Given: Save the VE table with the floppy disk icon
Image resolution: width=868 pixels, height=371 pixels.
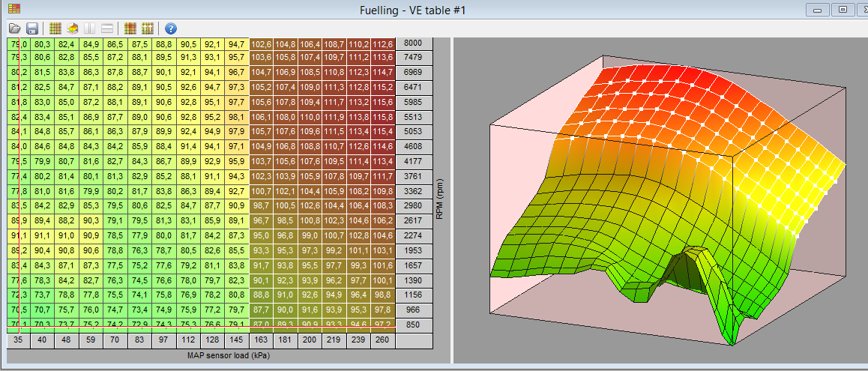Looking at the screenshot, I should (32, 28).
